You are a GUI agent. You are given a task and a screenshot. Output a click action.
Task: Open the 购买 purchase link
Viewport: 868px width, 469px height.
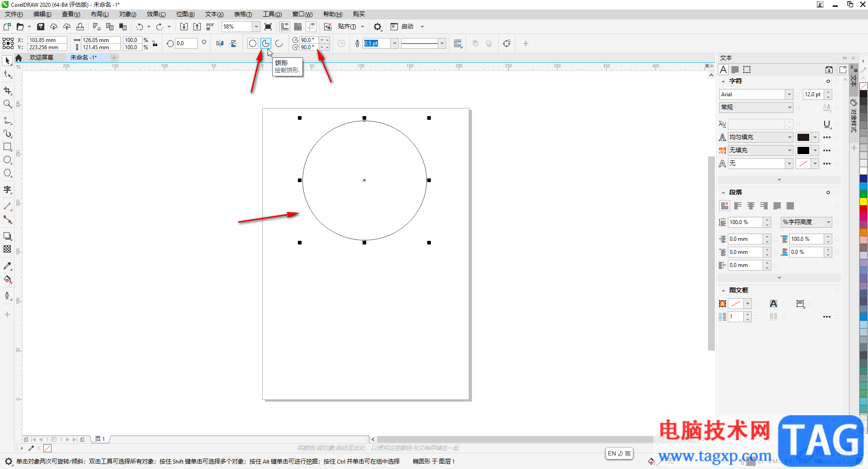359,14
